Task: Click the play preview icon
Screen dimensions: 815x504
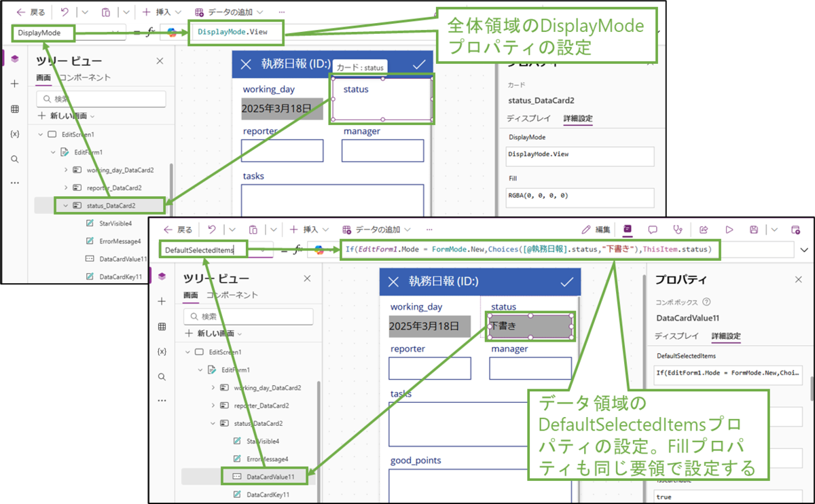Action: coord(729,230)
